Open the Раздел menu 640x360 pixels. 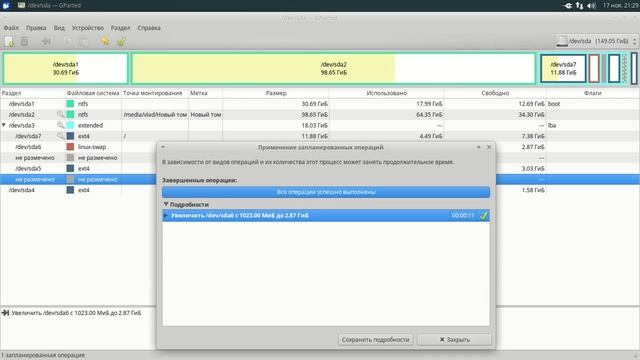(x=120, y=28)
